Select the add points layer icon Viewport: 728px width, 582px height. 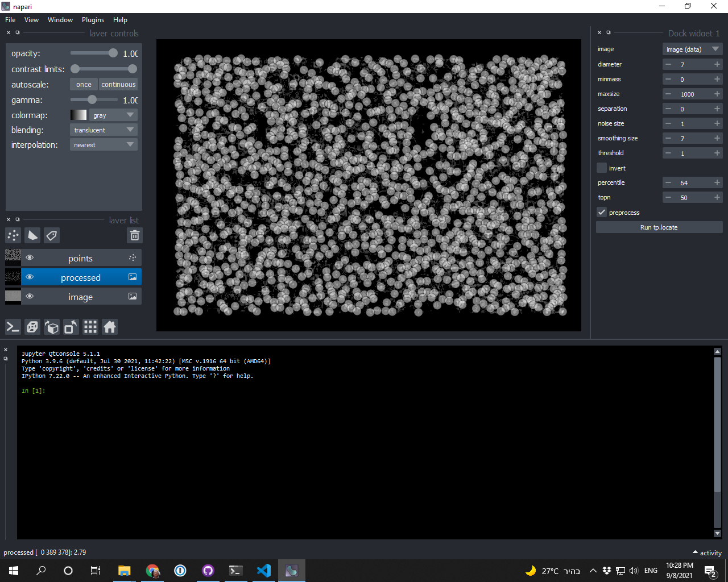(x=13, y=235)
